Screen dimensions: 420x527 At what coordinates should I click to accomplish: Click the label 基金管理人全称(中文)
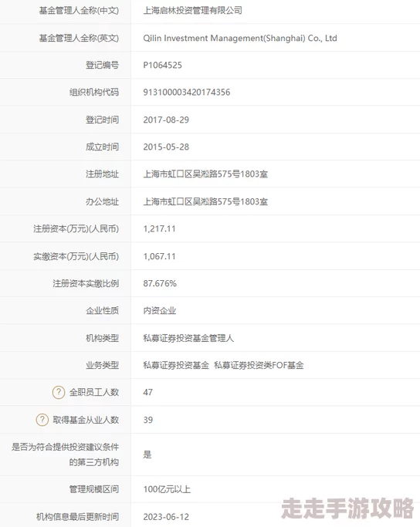pos(79,11)
